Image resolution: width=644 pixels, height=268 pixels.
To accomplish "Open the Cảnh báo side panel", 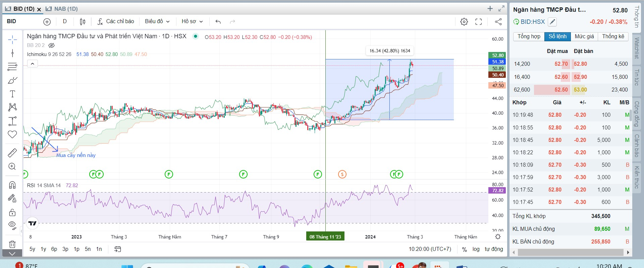I will [636, 146].
